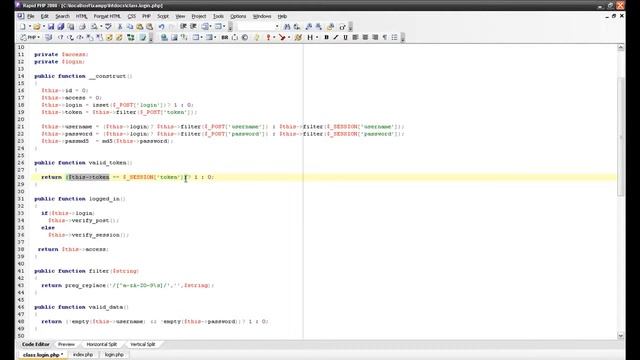Open the Heading H dropdown arrow
The width and height of the screenshot is (640, 360).
[x=317, y=38]
